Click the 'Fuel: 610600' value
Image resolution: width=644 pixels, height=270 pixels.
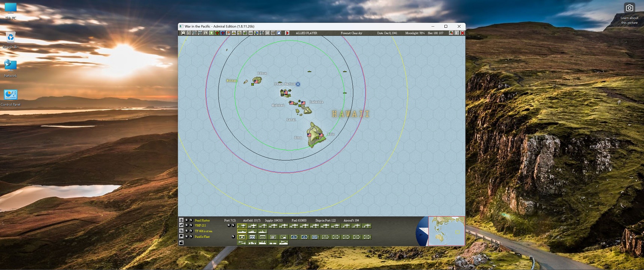(299, 220)
